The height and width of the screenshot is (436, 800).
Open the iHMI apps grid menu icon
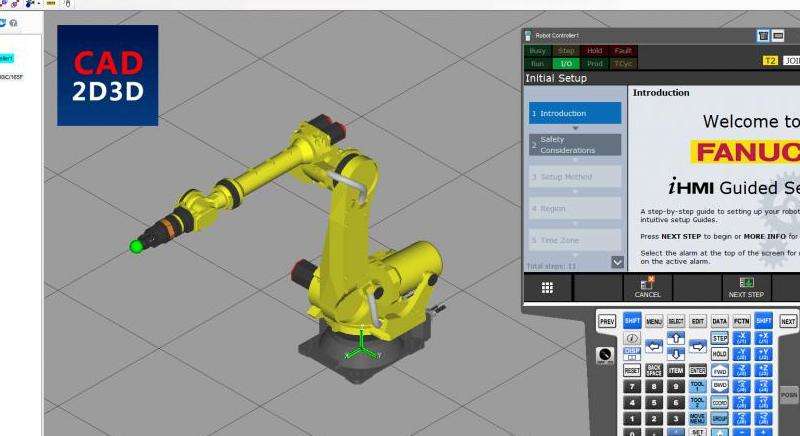coord(548,288)
